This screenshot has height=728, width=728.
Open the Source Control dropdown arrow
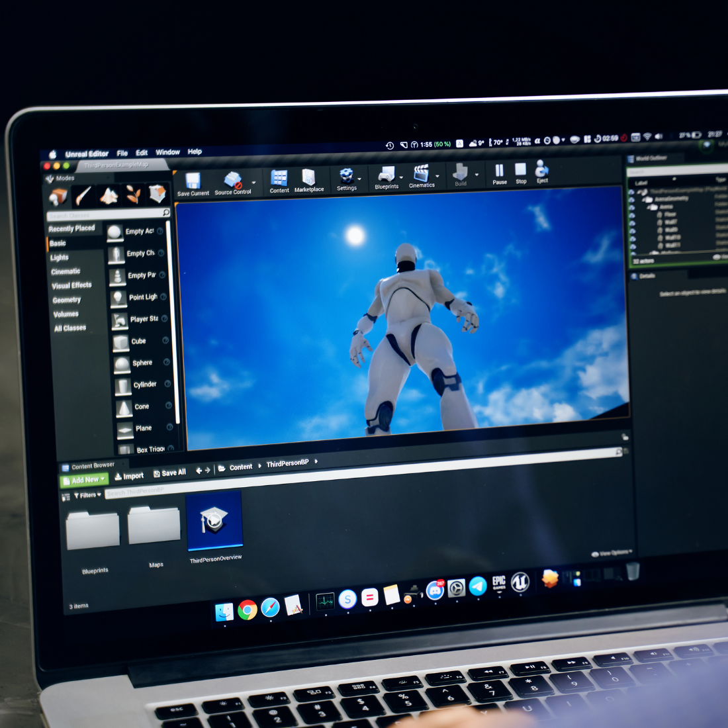253,183
